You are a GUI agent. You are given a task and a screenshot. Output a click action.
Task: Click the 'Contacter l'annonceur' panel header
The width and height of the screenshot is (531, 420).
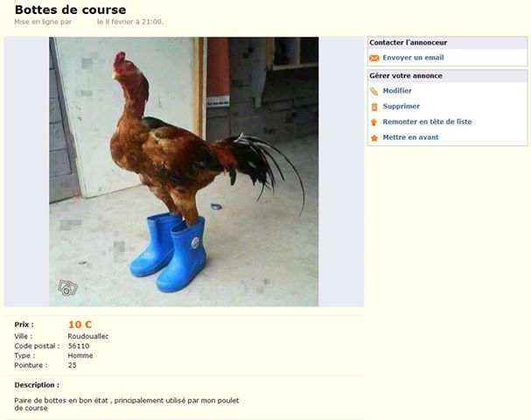pos(447,43)
